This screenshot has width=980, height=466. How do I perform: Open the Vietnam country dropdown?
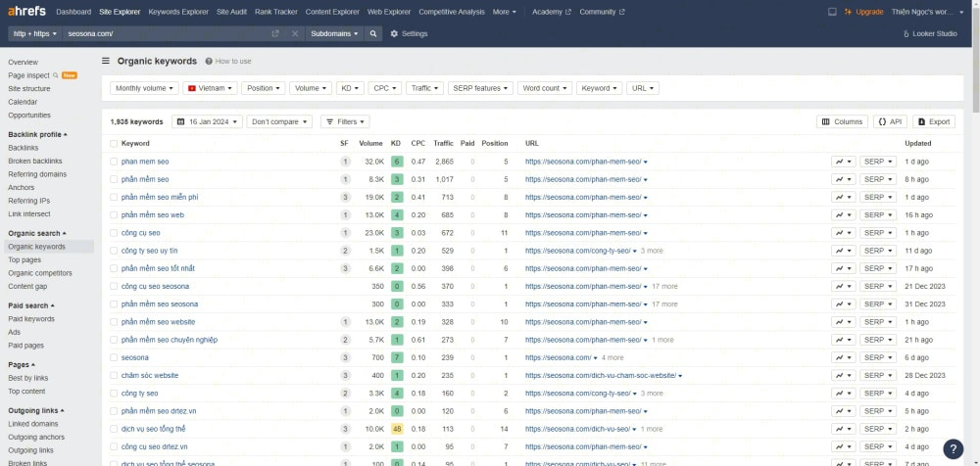tap(210, 88)
